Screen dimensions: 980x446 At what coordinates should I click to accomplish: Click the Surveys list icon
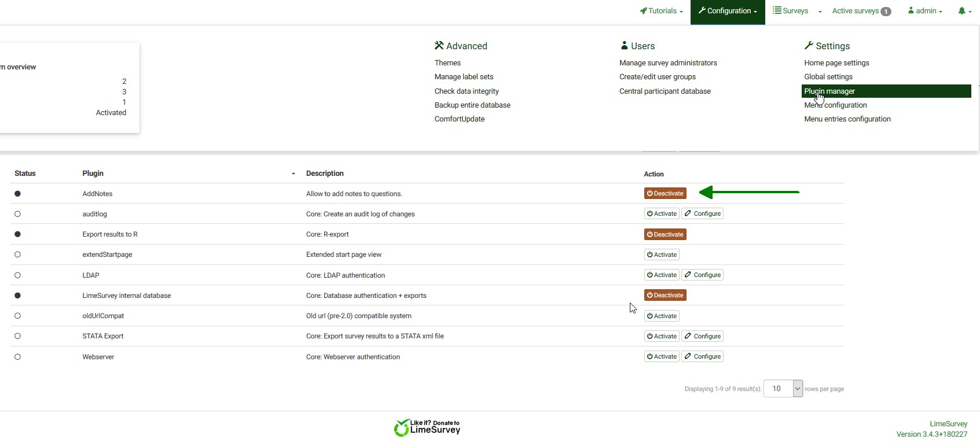pyautogui.click(x=777, y=10)
